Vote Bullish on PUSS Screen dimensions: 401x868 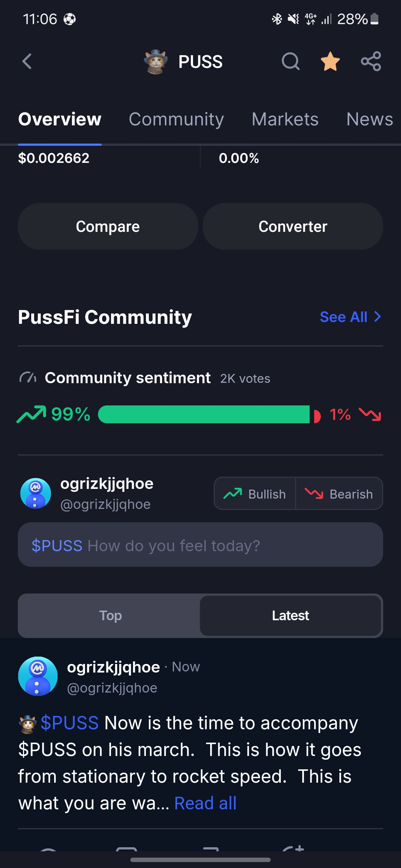(255, 494)
